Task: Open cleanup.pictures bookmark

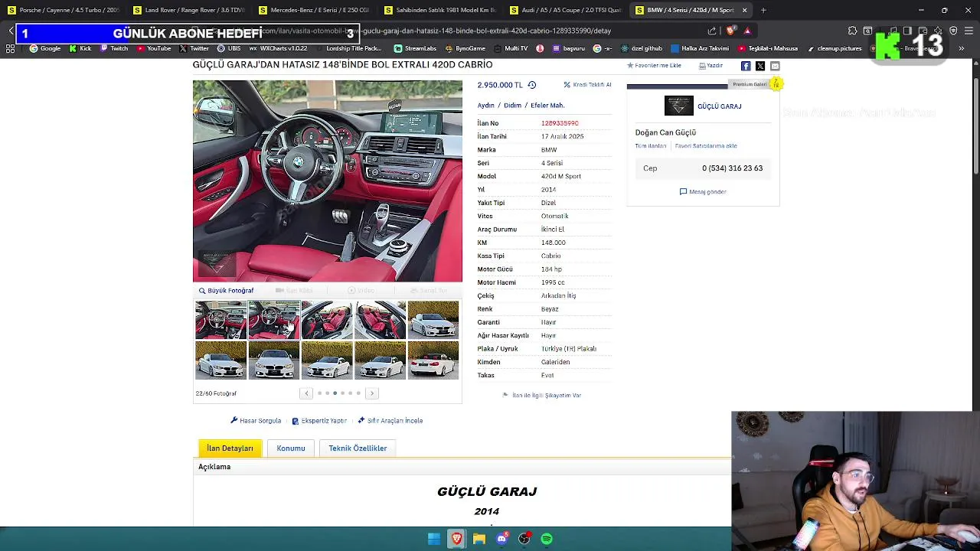Action: point(835,48)
